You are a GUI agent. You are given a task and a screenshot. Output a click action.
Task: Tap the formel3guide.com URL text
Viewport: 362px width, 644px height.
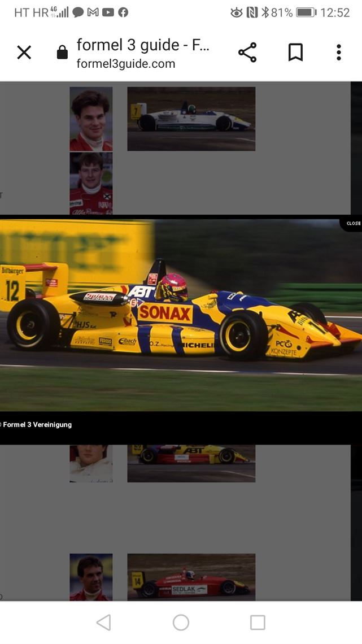coord(126,64)
